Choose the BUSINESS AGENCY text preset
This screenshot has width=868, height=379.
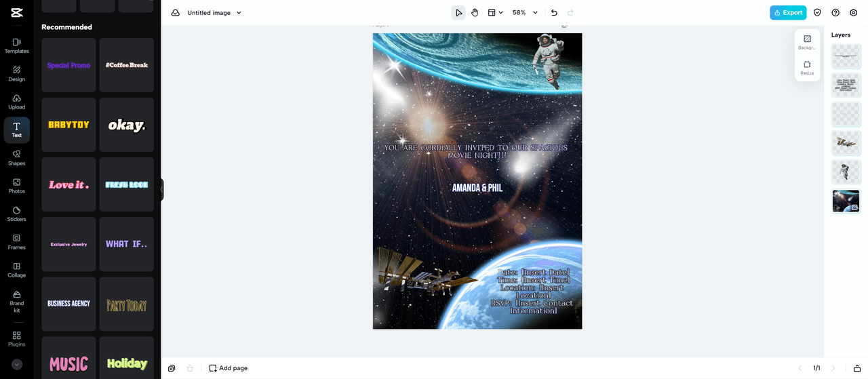[68, 304]
